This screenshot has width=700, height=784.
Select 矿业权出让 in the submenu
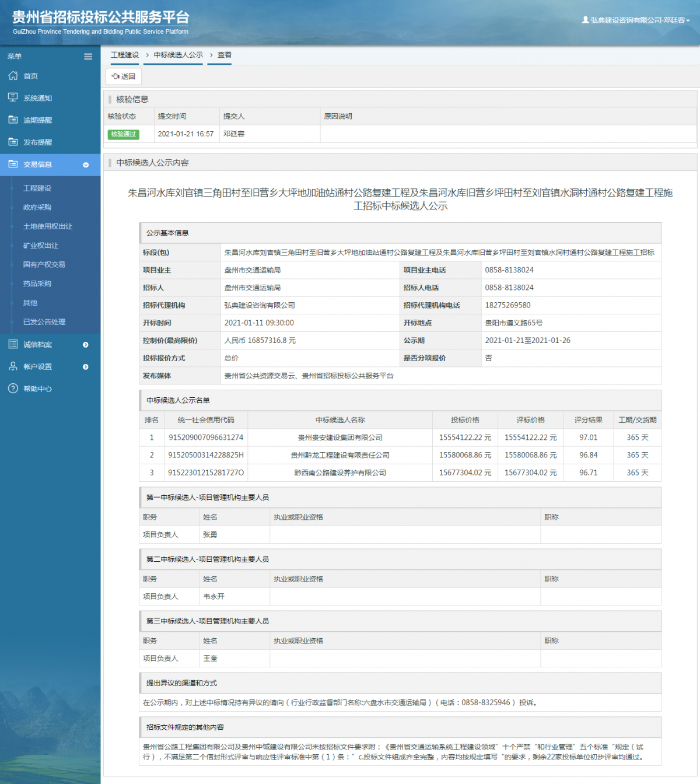41,246
